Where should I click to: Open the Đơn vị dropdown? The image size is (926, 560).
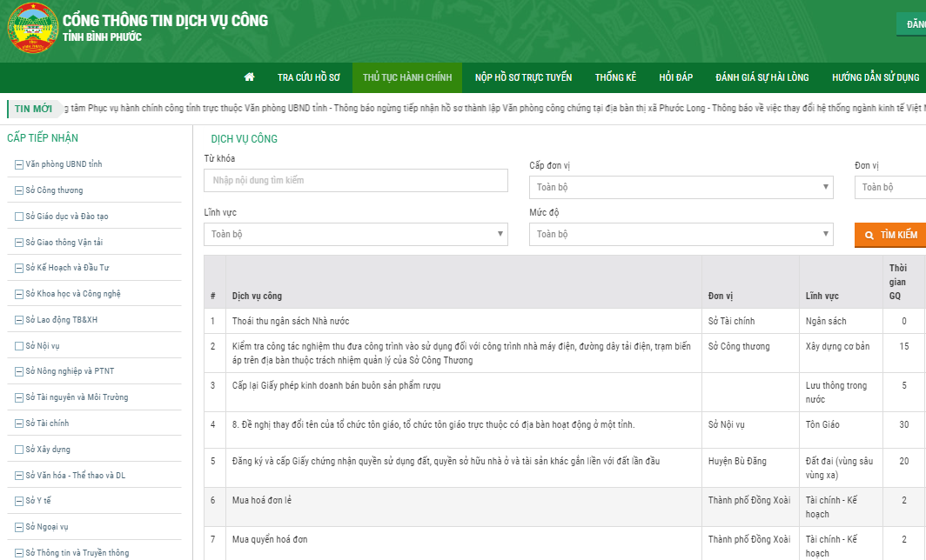890,187
